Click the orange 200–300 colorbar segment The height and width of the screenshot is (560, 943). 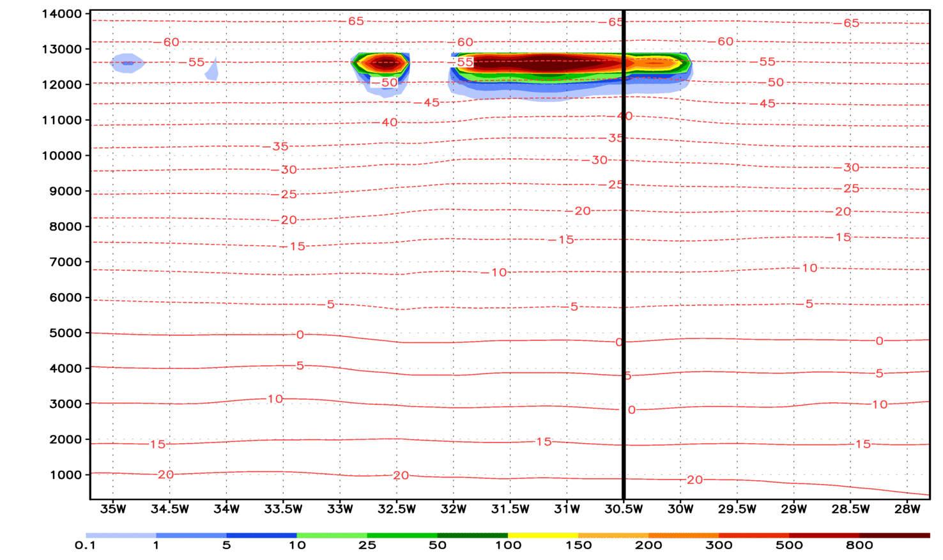683,535
